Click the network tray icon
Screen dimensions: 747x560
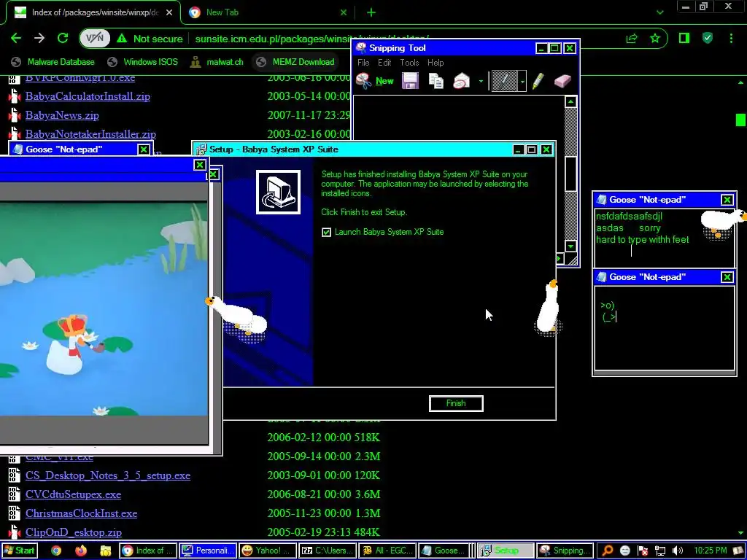659,551
